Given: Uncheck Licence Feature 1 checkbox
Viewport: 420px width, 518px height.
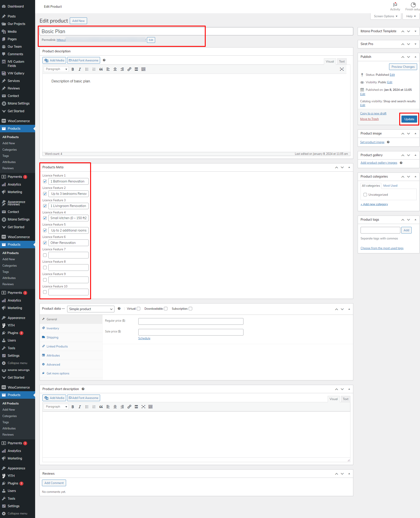Looking at the screenshot, I should pyautogui.click(x=45, y=181).
